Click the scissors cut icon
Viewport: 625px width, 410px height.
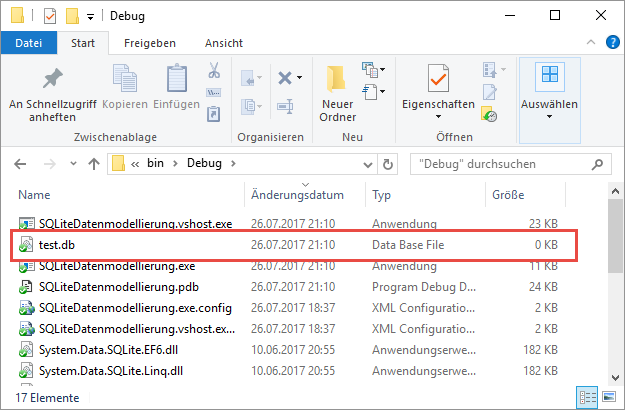pyautogui.click(x=214, y=70)
